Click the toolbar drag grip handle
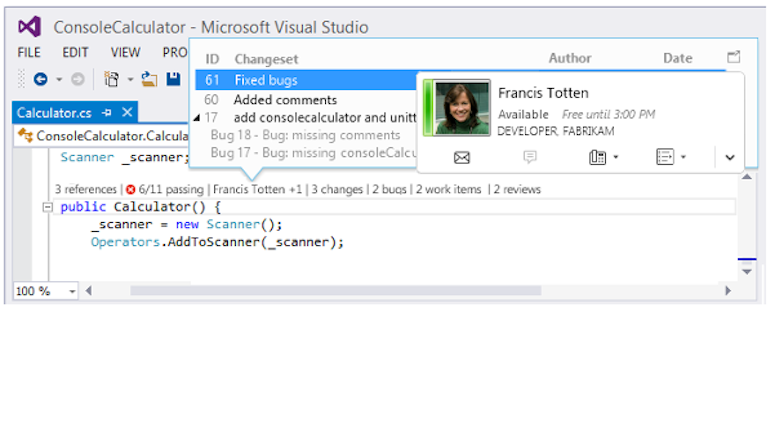Image resolution: width=767 pixels, height=432 pixels. 21,79
